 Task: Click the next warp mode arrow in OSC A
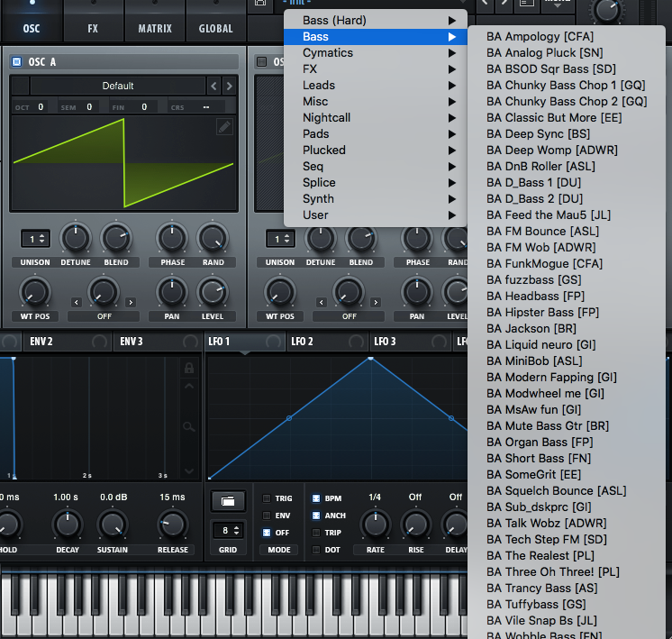click(131, 302)
